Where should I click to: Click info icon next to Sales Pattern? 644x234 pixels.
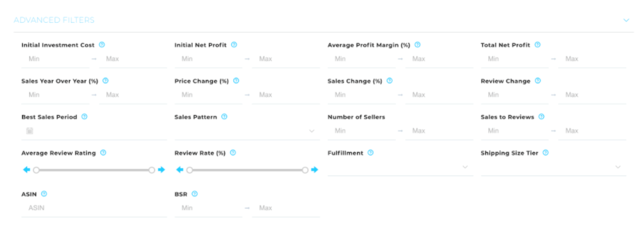tap(224, 117)
